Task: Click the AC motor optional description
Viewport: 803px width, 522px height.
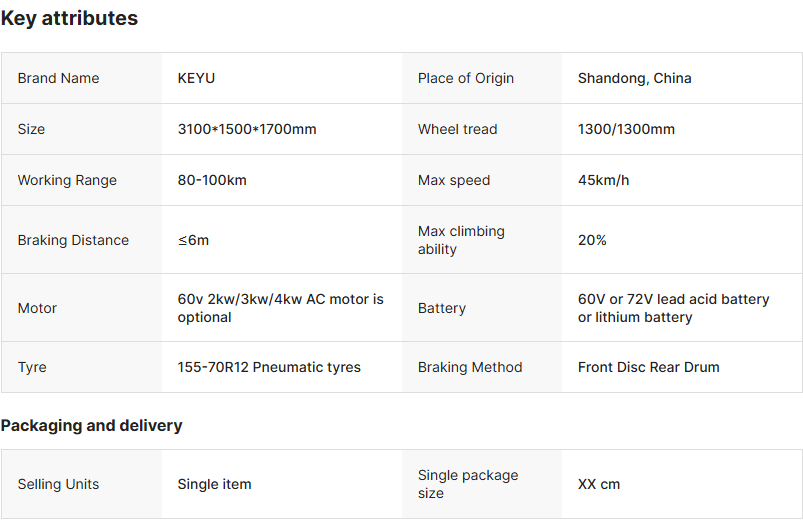Action: click(280, 308)
